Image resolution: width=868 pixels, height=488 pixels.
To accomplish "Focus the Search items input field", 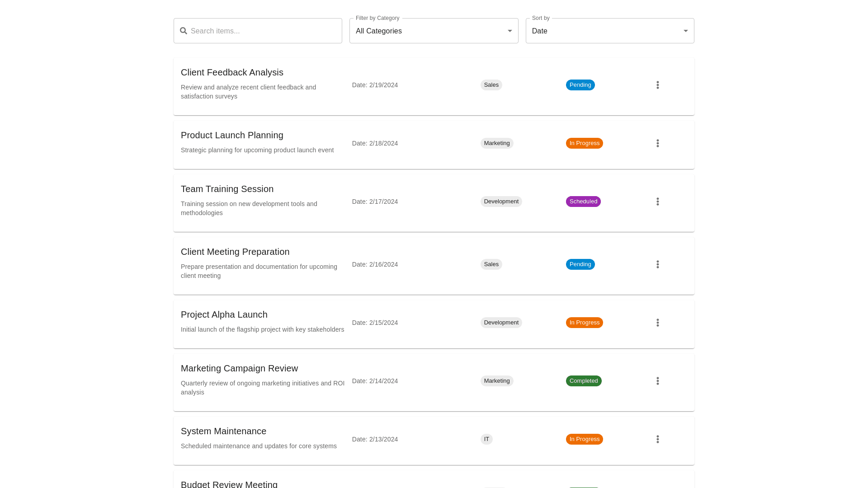I will 262,31.
